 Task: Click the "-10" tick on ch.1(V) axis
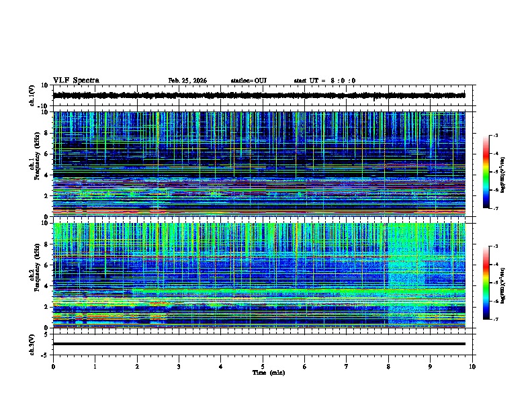point(44,106)
